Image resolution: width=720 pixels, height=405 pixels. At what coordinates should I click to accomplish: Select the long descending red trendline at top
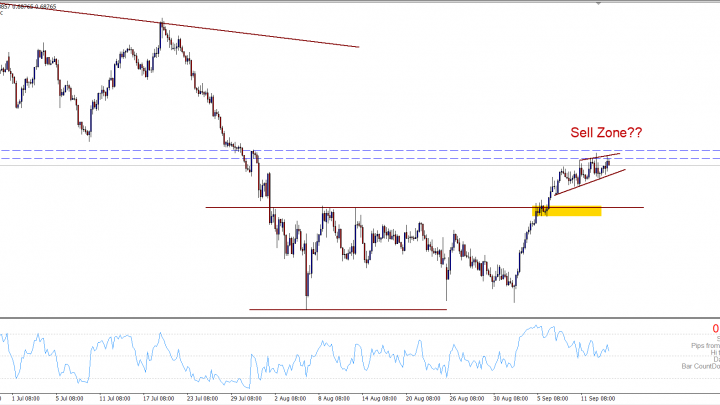click(x=260, y=33)
